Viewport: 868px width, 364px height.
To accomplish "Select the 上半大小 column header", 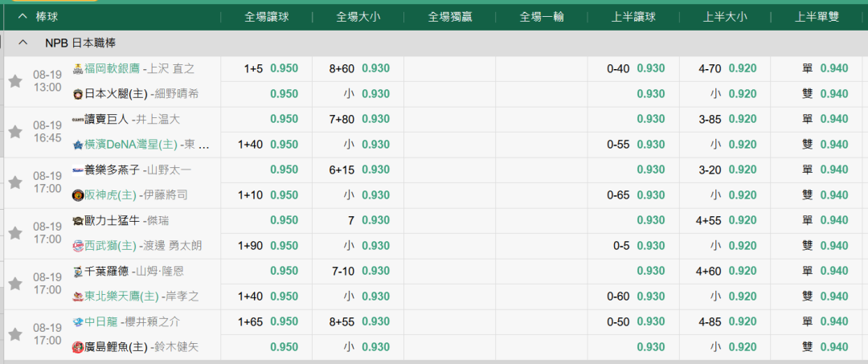I will [x=725, y=17].
